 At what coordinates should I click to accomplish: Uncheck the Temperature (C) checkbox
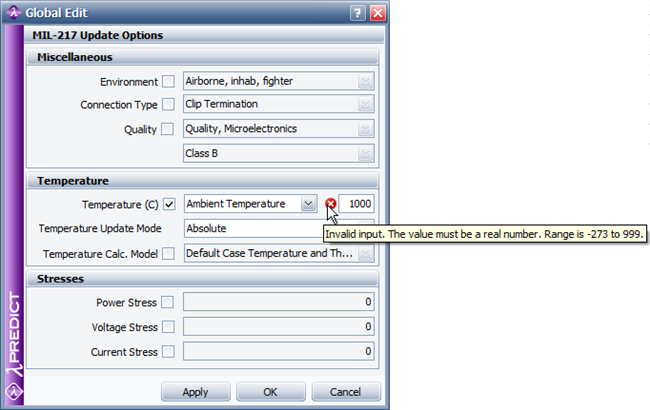pos(168,204)
